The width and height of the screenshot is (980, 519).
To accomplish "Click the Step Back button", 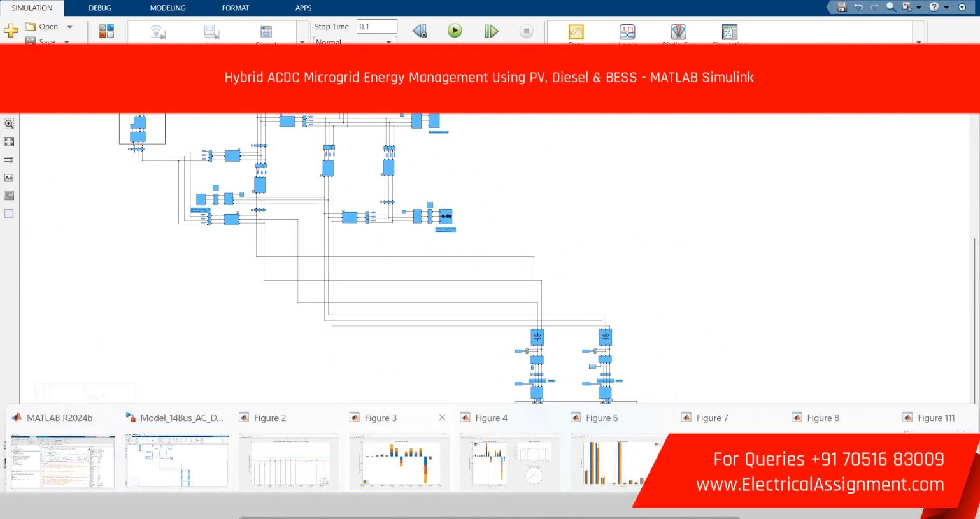I will (420, 31).
